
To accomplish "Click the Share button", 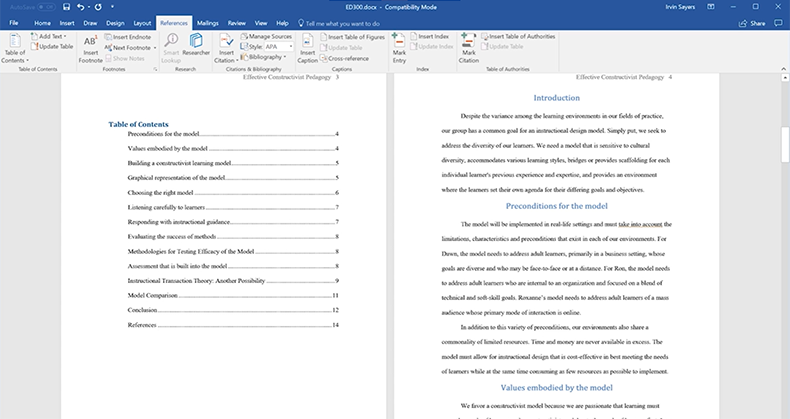I will 752,21.
